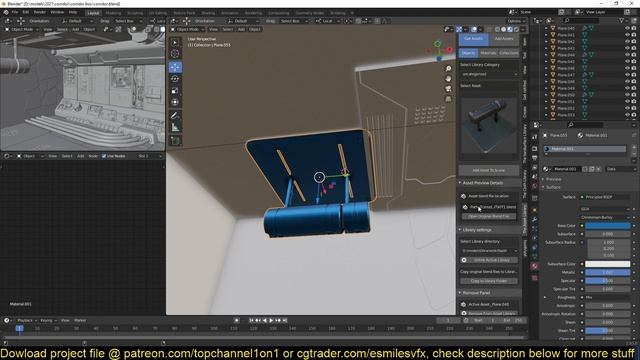
Task: Hide Plane.040 with its eye icon
Action: 627,29
